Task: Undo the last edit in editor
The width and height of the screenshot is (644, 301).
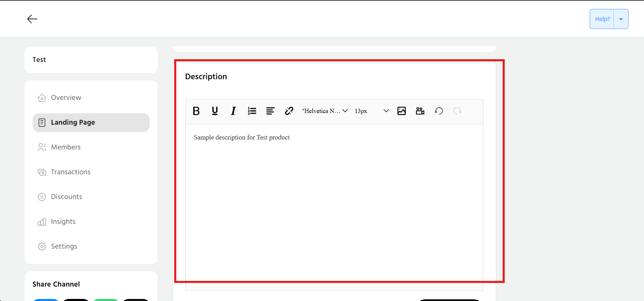Action: [x=439, y=111]
